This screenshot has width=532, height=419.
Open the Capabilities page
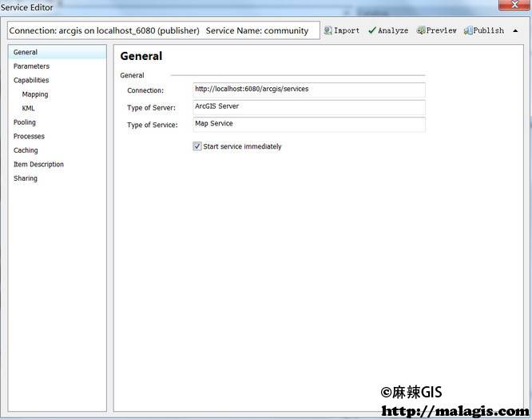click(x=31, y=80)
